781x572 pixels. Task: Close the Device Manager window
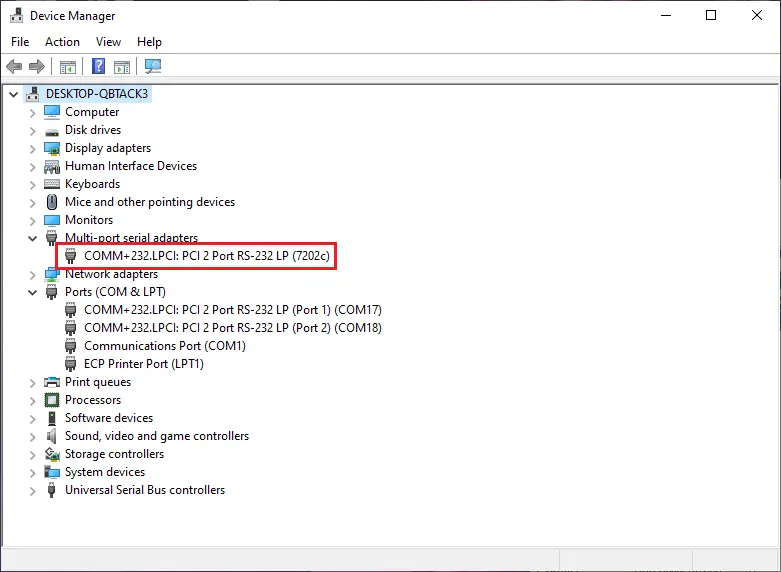coord(757,15)
